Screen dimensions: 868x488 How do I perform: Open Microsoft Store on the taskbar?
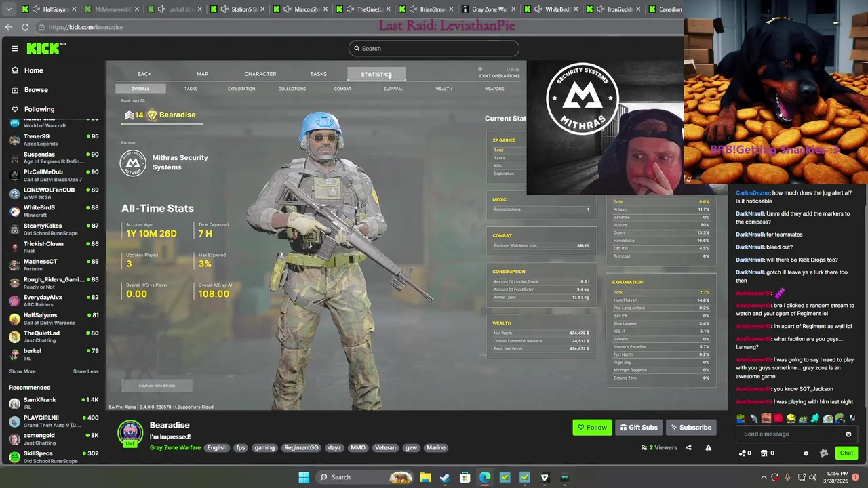point(465,477)
